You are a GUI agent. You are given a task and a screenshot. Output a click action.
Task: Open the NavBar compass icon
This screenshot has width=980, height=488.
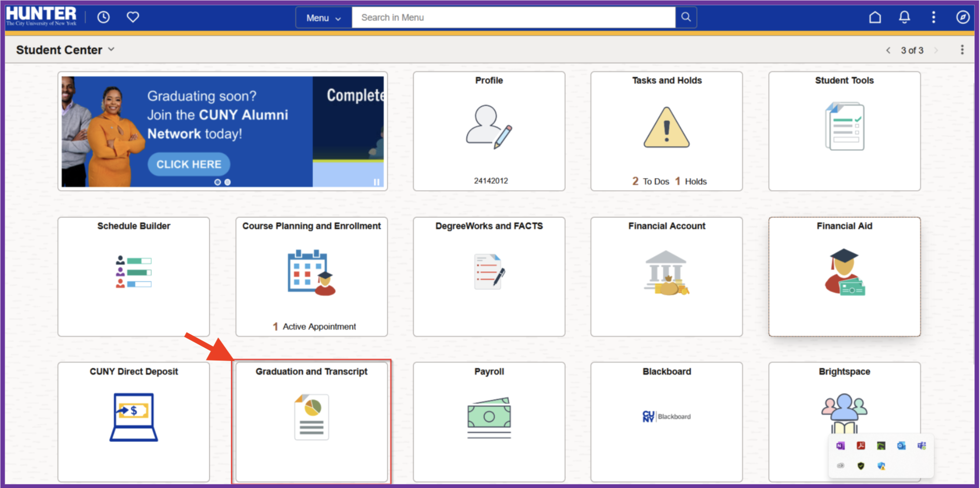coord(962,17)
